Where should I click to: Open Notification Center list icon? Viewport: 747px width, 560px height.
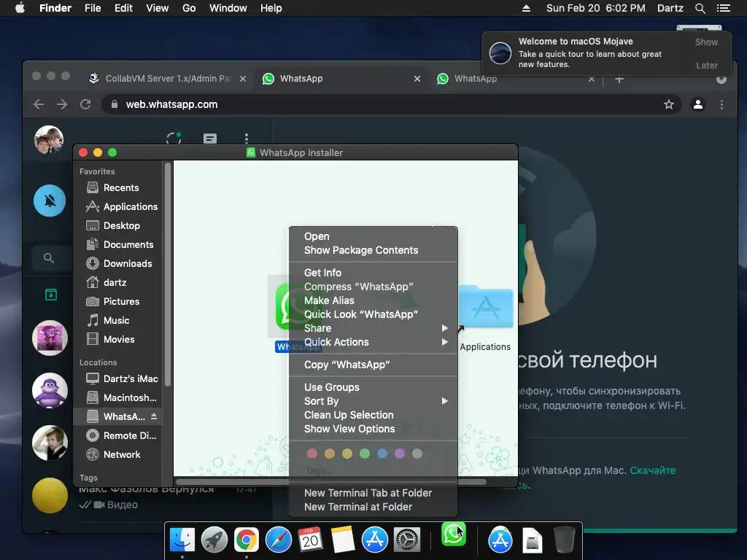723,8
